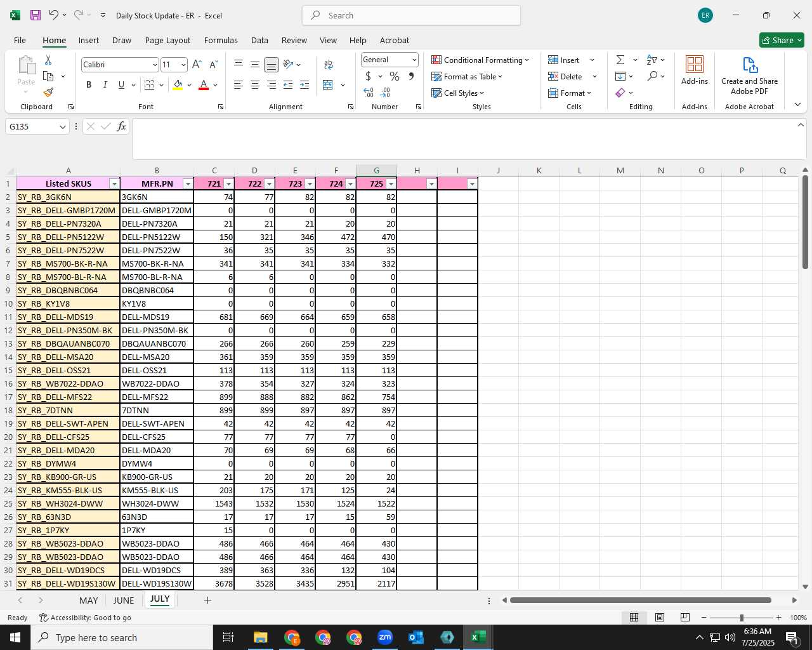Toggle Middle Align alignment
812x650 pixels.
tap(255, 64)
